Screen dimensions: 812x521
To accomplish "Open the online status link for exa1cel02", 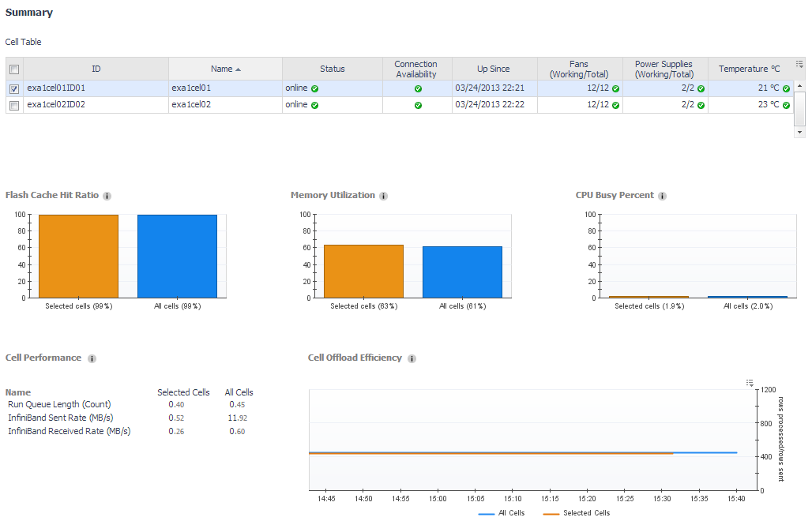I will [296, 104].
